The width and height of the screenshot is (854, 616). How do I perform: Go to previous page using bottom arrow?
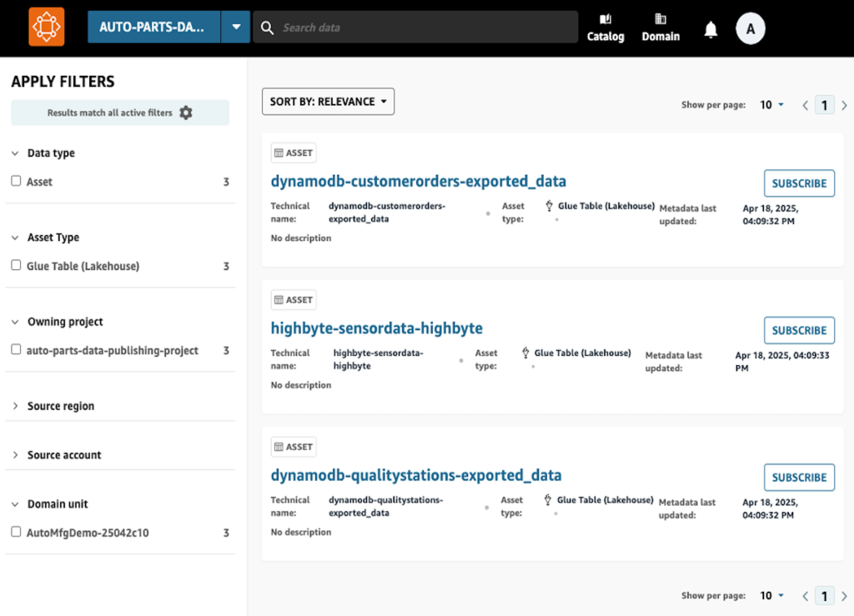pyautogui.click(x=805, y=596)
